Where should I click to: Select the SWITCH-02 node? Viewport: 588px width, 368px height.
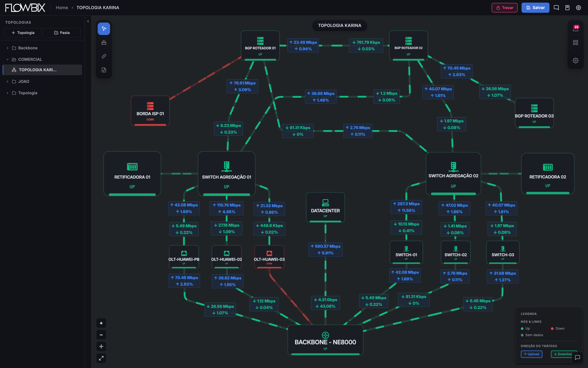click(456, 252)
